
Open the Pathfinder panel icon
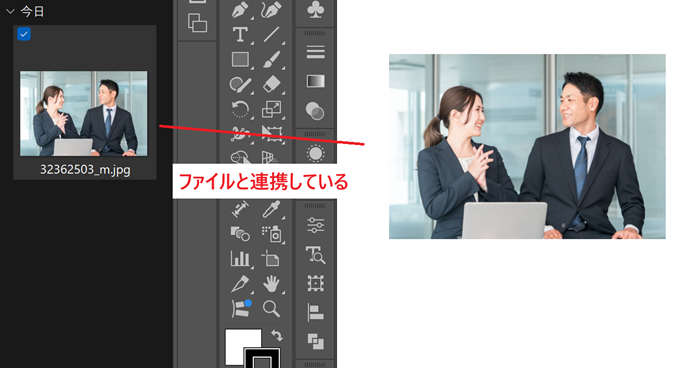pos(315,341)
